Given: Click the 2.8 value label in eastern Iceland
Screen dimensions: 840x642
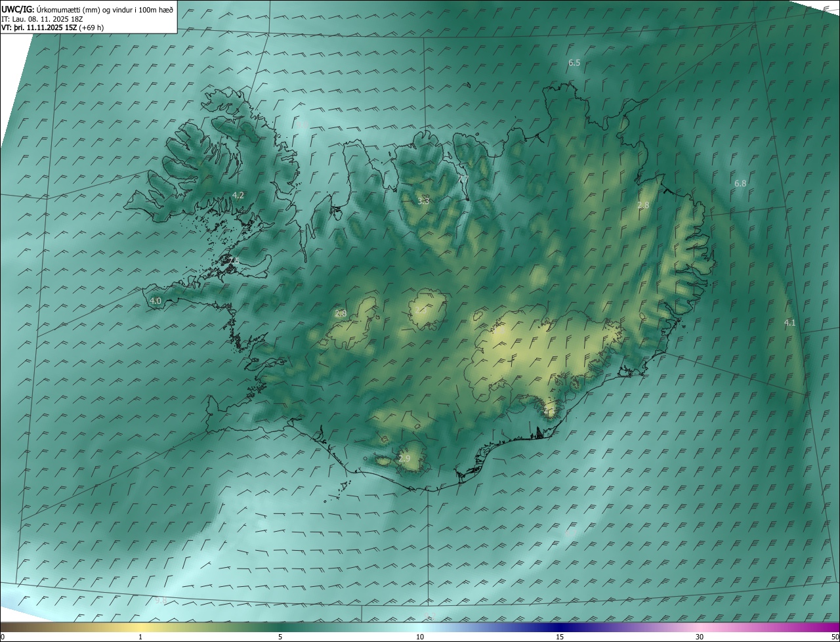Looking at the screenshot, I should pyautogui.click(x=643, y=205).
